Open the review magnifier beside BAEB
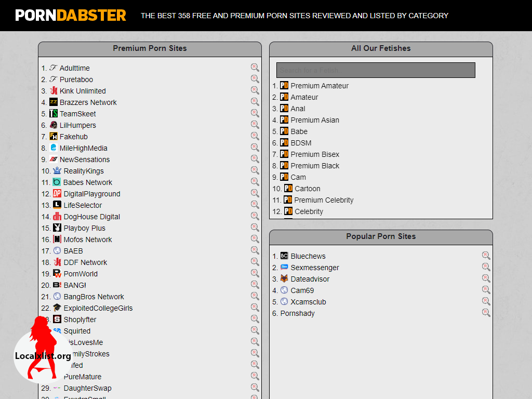This screenshot has height=399, width=532. pos(255,250)
